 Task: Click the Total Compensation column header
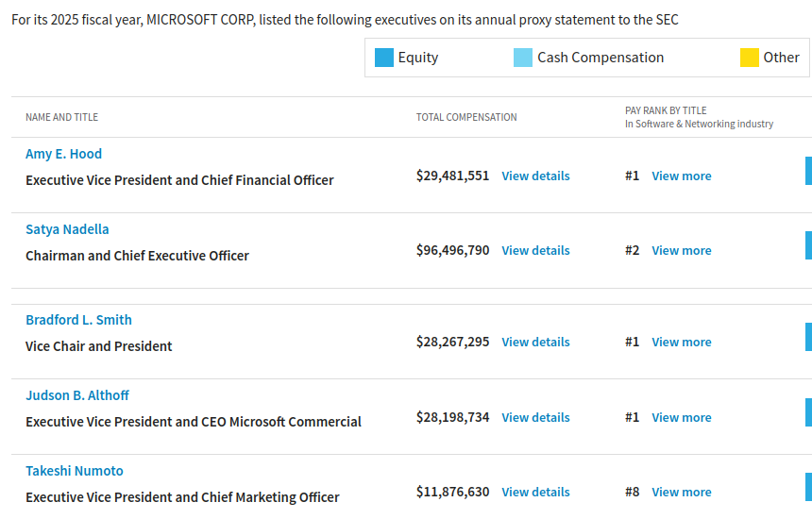[466, 117]
